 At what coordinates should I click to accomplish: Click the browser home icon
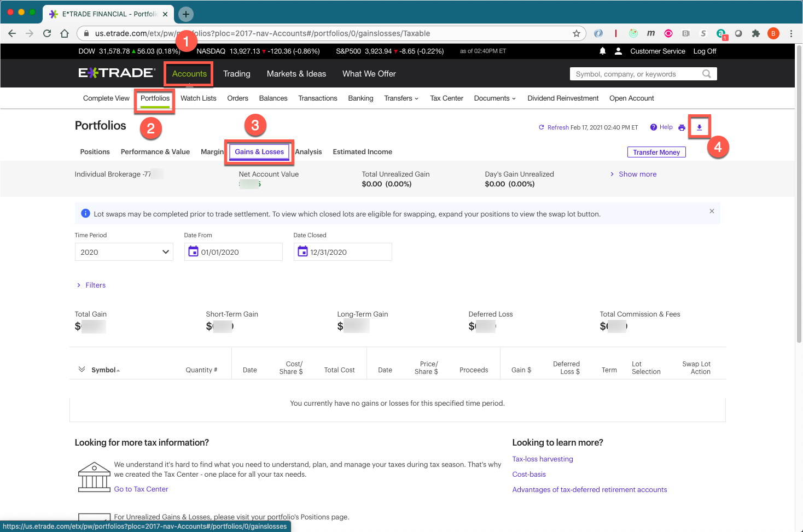(x=65, y=33)
